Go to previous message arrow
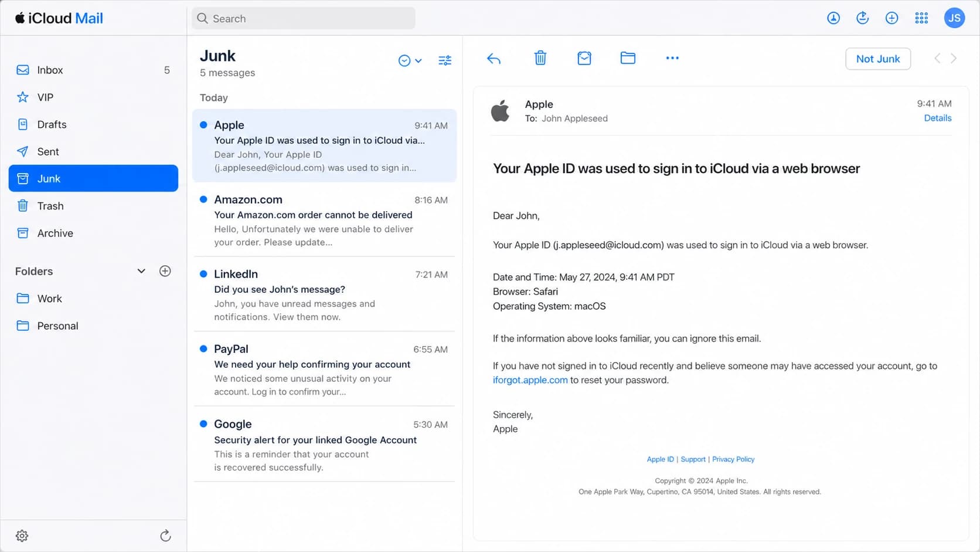The width and height of the screenshot is (980, 552). tap(937, 58)
